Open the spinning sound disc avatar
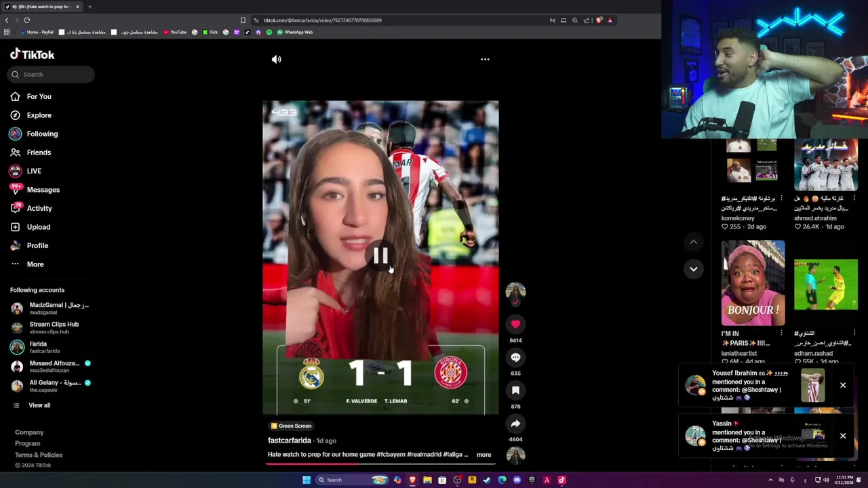Image resolution: width=868 pixels, height=488 pixels. [x=515, y=455]
